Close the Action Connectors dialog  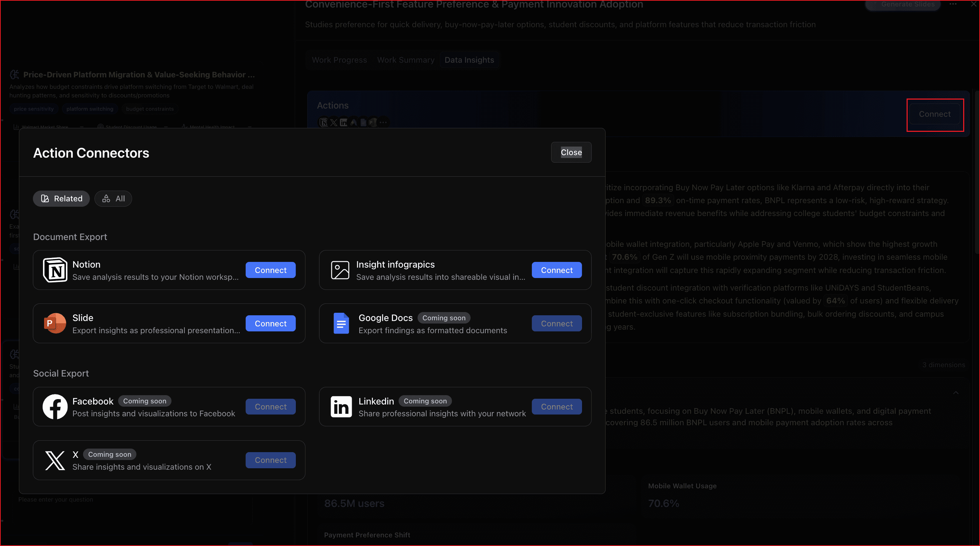[571, 152]
